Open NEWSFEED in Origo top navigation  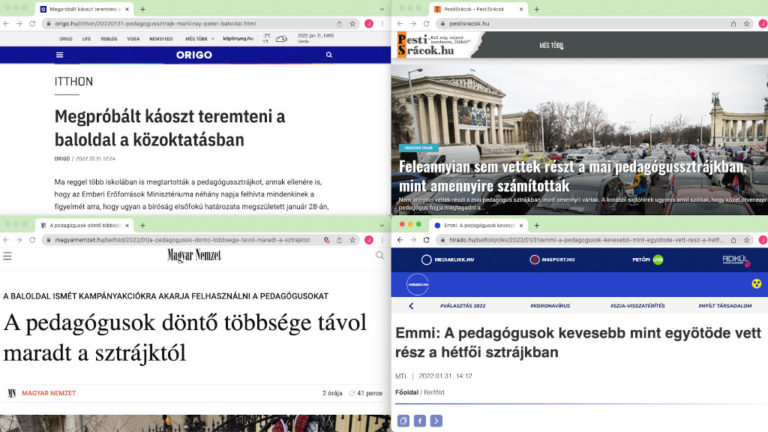(161, 39)
